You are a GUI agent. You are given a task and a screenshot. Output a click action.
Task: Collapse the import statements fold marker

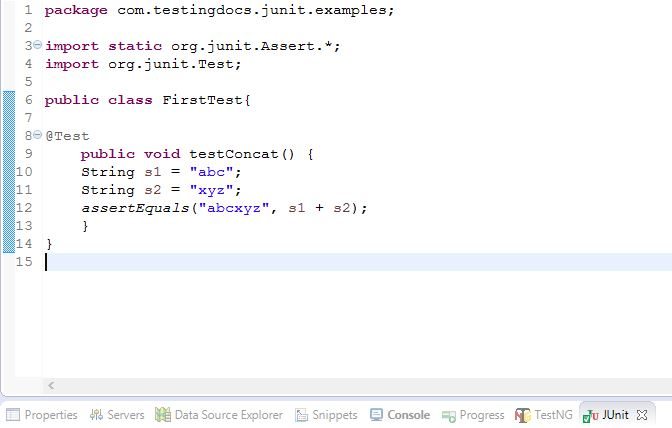click(x=38, y=46)
